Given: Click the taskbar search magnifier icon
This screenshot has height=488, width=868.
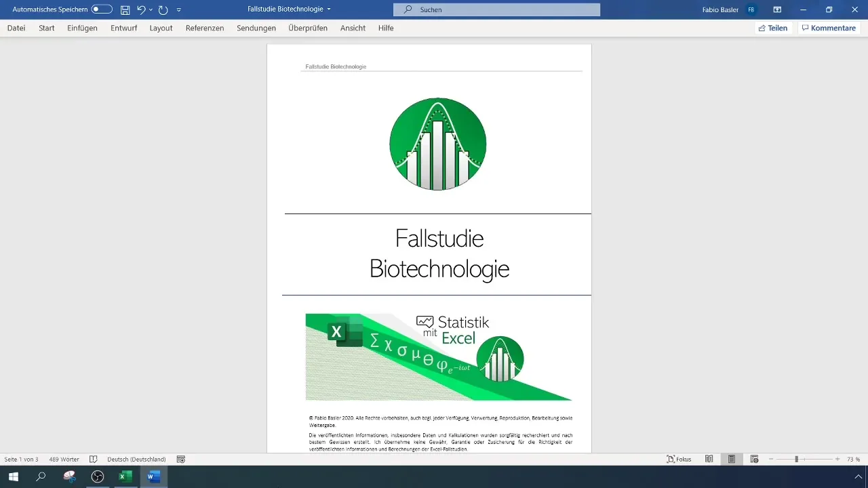Looking at the screenshot, I should pos(41,476).
